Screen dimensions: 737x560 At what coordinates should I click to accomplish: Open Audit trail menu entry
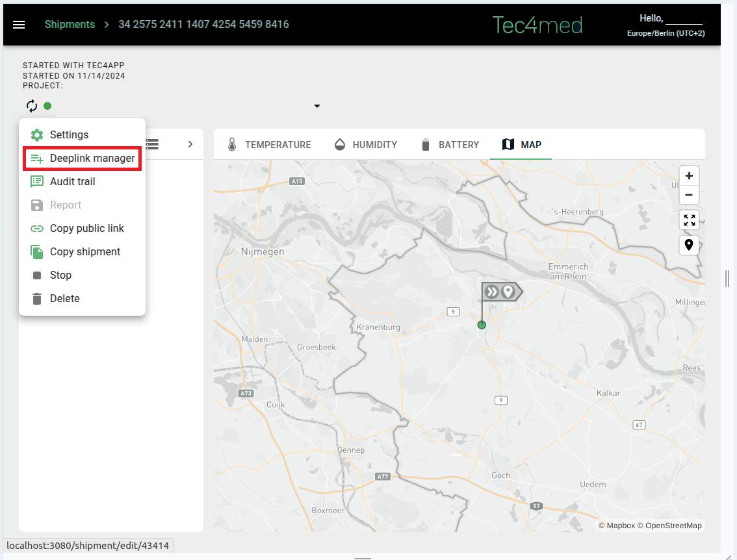pos(72,182)
